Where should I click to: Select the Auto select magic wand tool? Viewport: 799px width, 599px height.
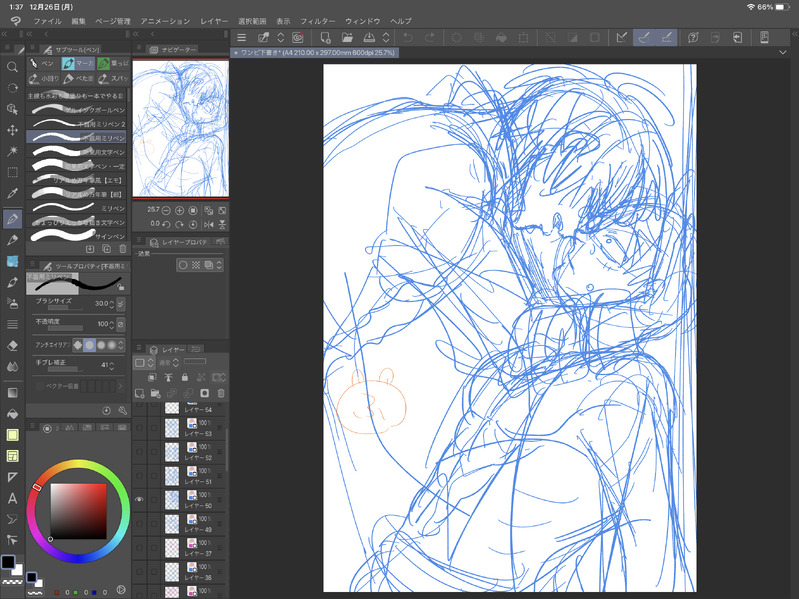tap(12, 151)
